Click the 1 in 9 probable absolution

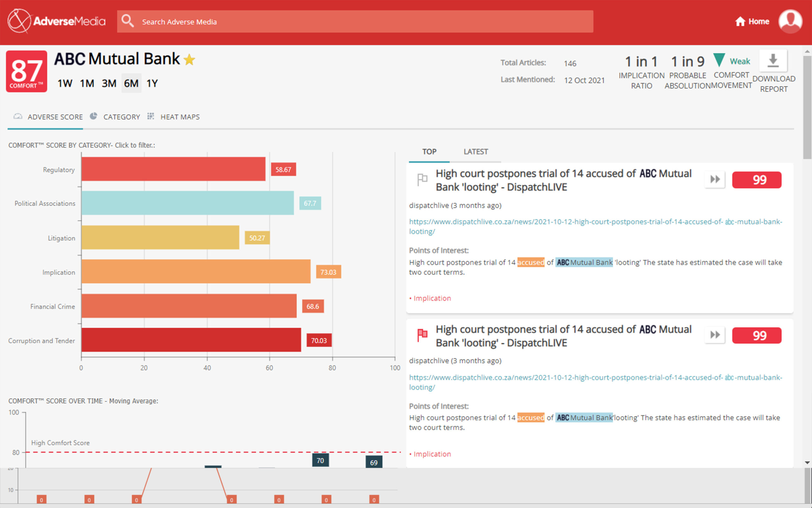[x=688, y=62]
